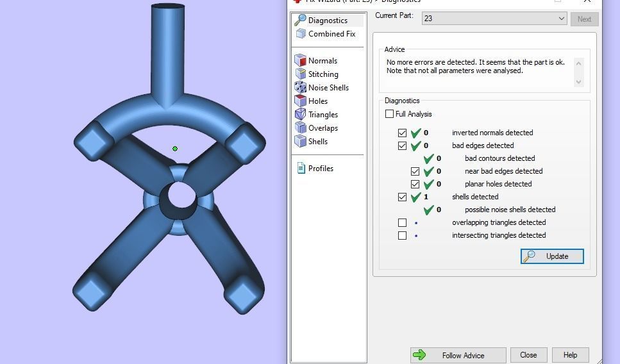Click the 'No more errors are detected' advice text
Viewport: 620px width, 364px height.
point(476,67)
